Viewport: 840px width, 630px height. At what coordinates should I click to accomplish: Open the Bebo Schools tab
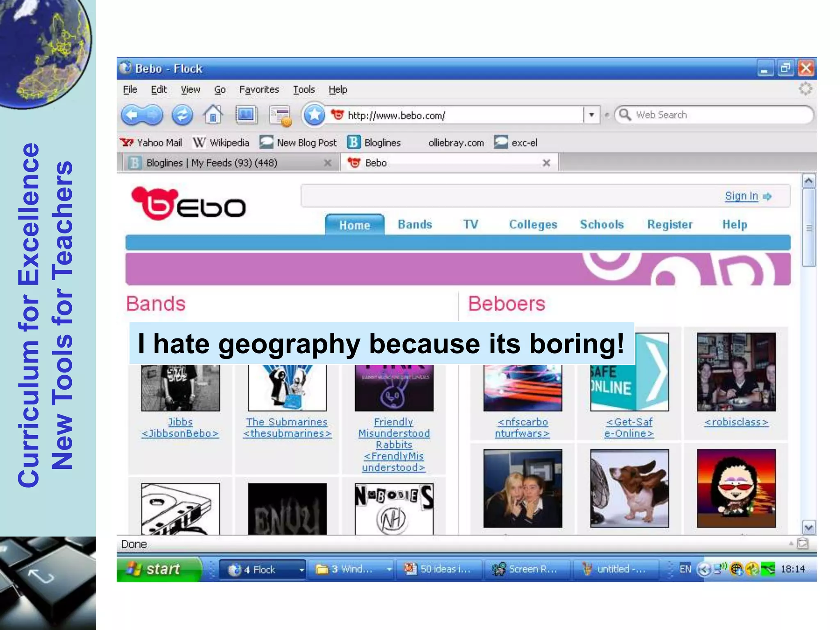click(602, 224)
